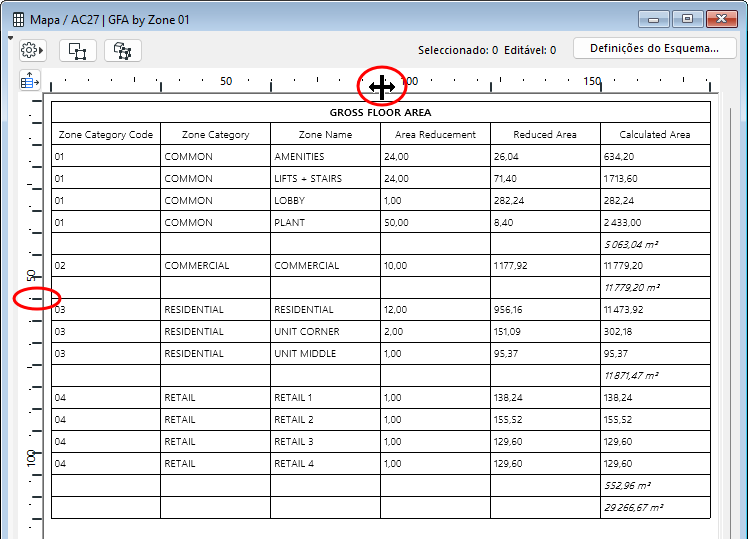The image size is (748, 539).
Task: Click the PLANT zone name cell
Action: click(x=325, y=222)
